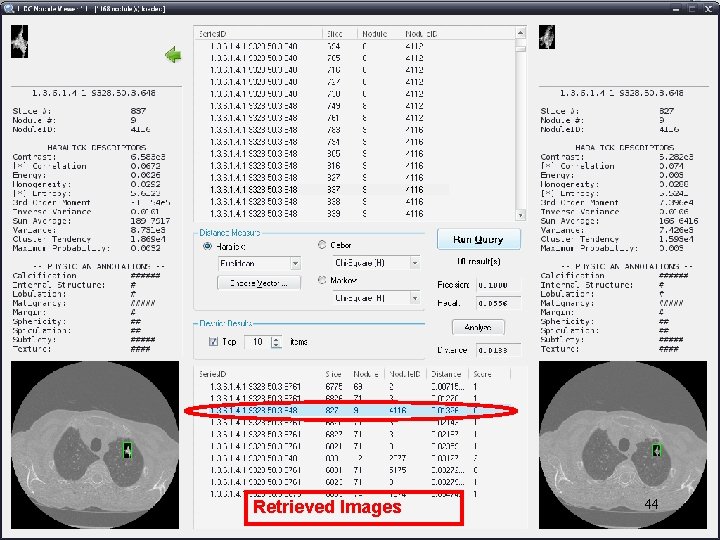This screenshot has height=540, width=720.
Task: Sort the query list by the Slice header
Action: coord(340,34)
